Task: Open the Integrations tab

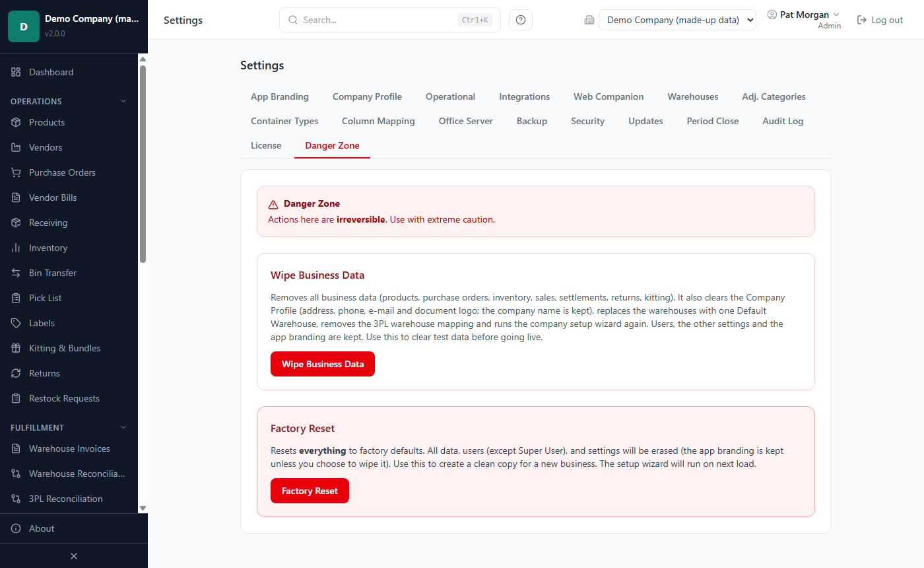Action: pos(525,96)
